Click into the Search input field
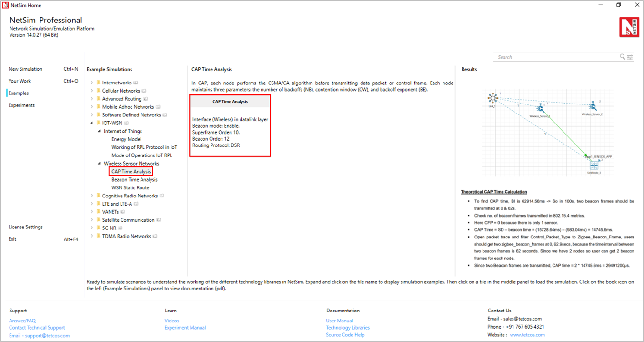 (x=555, y=57)
